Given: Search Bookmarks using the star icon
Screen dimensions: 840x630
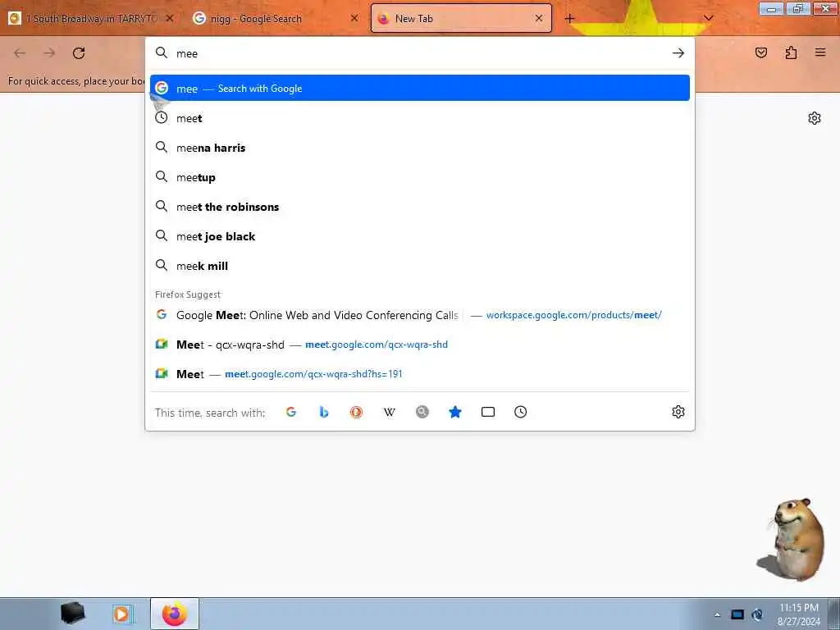Looking at the screenshot, I should pos(454,412).
